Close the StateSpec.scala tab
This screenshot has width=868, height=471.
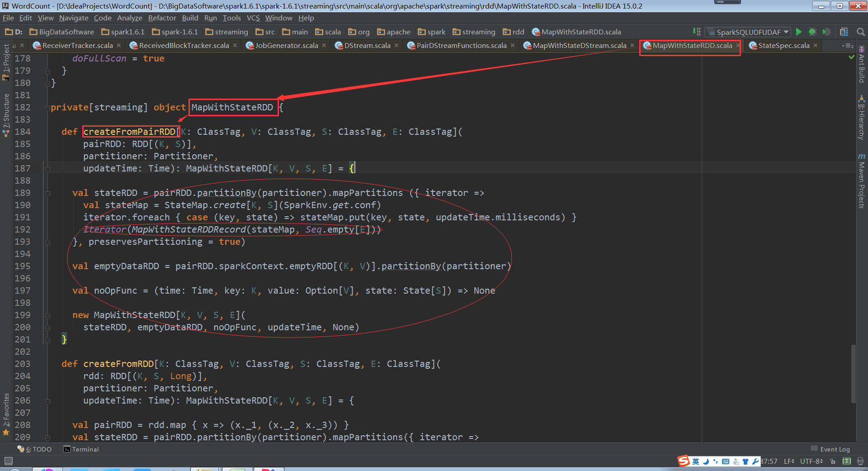(x=816, y=46)
